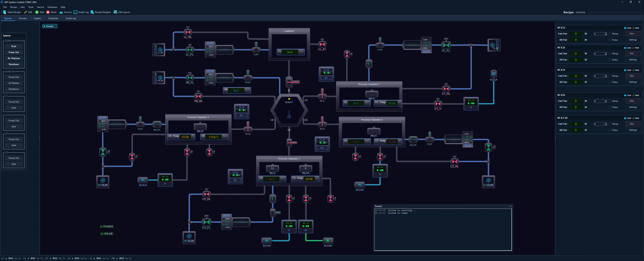Screen dimensions: 644x261
Task: Increase RF (C3) power setpoint with up arrow
Action: tap(606, 75)
